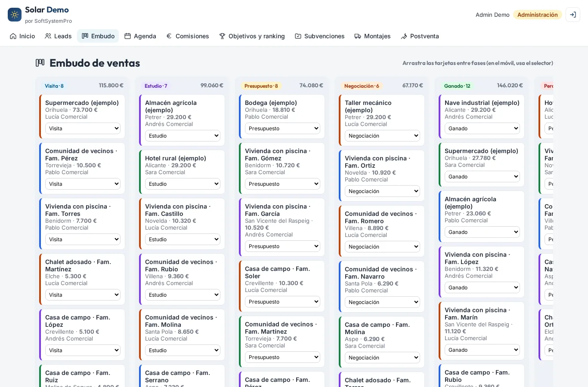Screen dimensions: 588x387
Task: Expand phase selector on Nave industrial card
Action: (482, 129)
